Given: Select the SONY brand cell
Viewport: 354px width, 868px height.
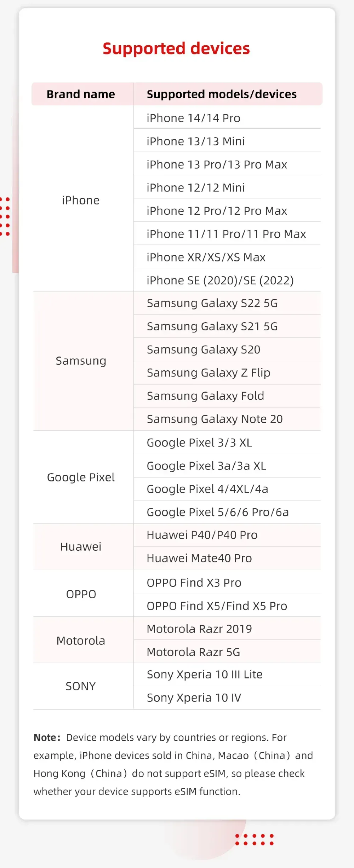Looking at the screenshot, I should click(81, 686).
